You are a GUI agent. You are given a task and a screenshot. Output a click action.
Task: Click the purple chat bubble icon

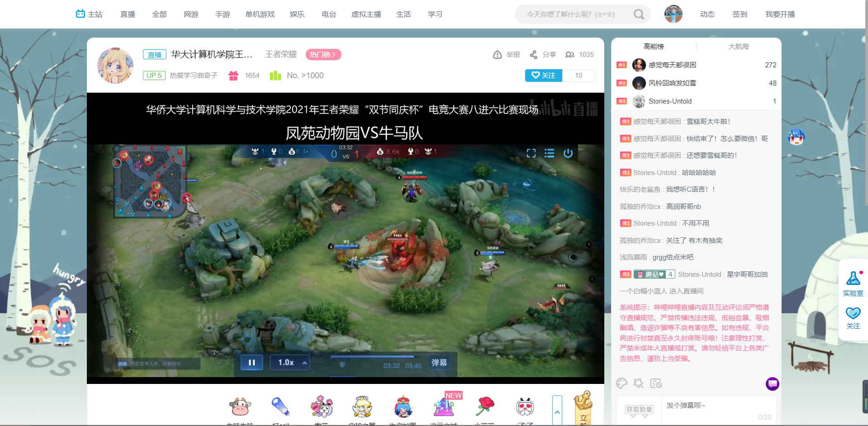click(x=772, y=384)
